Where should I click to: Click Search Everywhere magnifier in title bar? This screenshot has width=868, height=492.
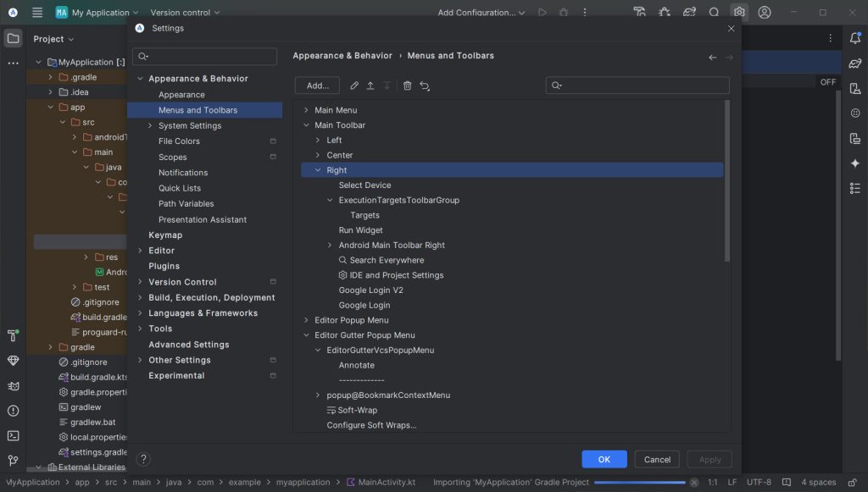pos(714,12)
